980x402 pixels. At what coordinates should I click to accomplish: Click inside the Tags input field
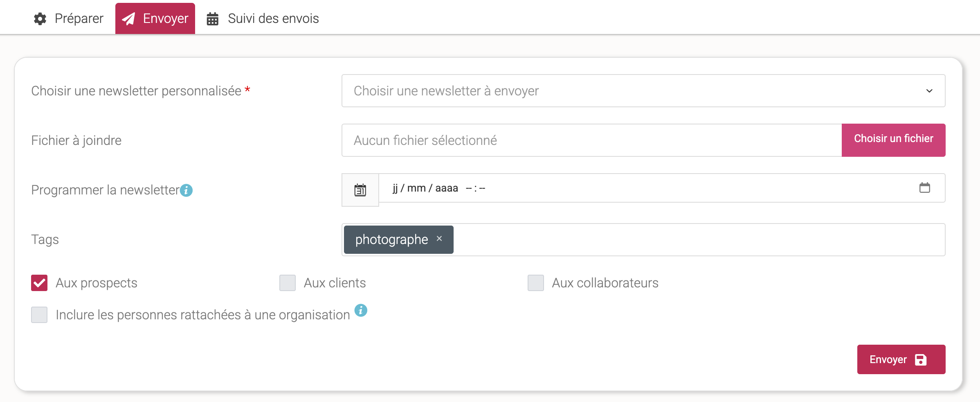[695, 240]
